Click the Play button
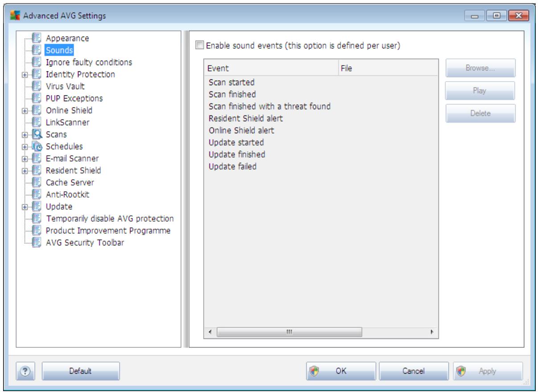The image size is (538, 392). 481,91
